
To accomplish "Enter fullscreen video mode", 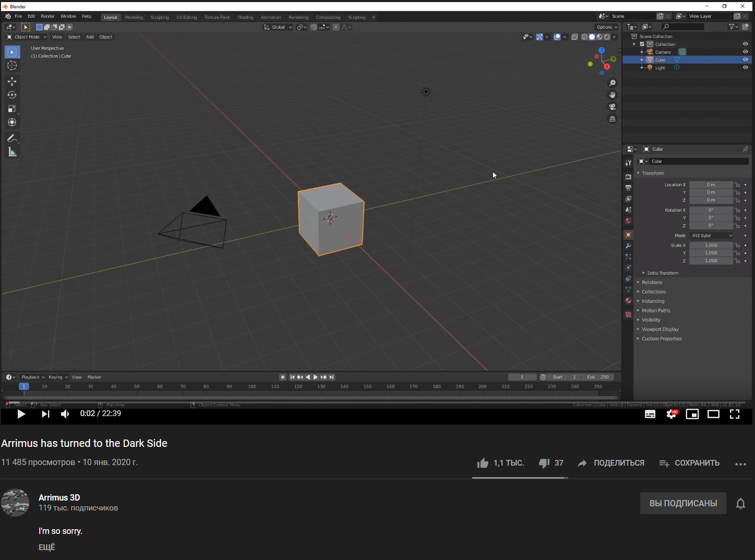I will point(735,414).
